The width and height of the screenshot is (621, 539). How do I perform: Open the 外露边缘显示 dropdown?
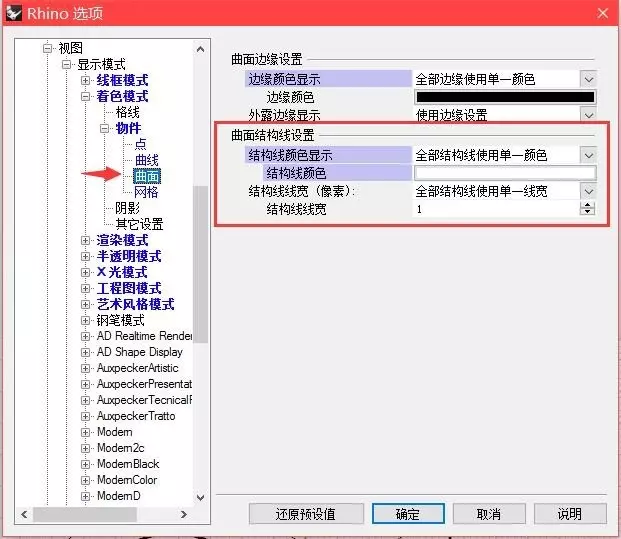pos(589,115)
